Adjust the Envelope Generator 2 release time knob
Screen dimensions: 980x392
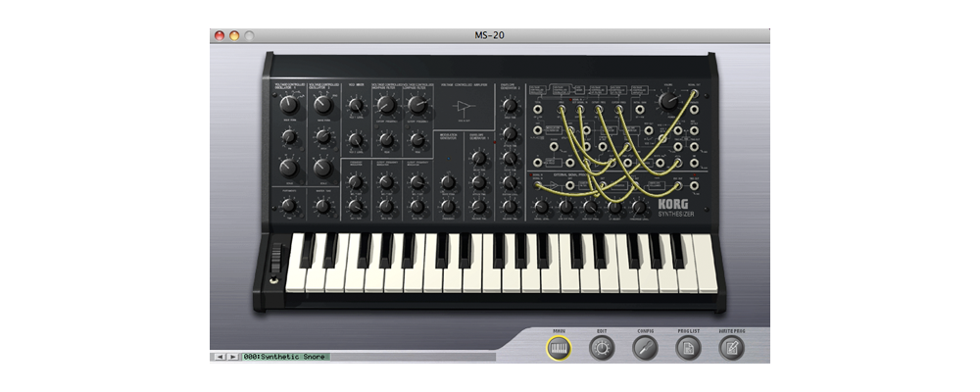point(511,206)
